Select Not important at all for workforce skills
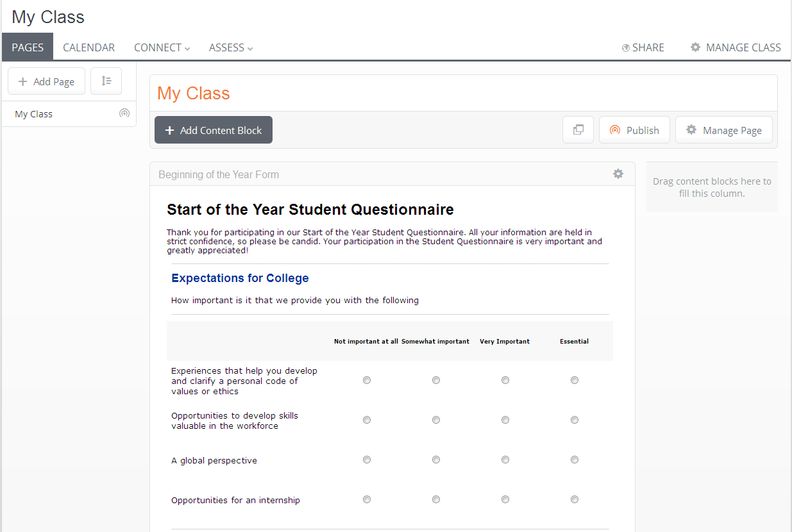792x532 pixels. coord(367,420)
